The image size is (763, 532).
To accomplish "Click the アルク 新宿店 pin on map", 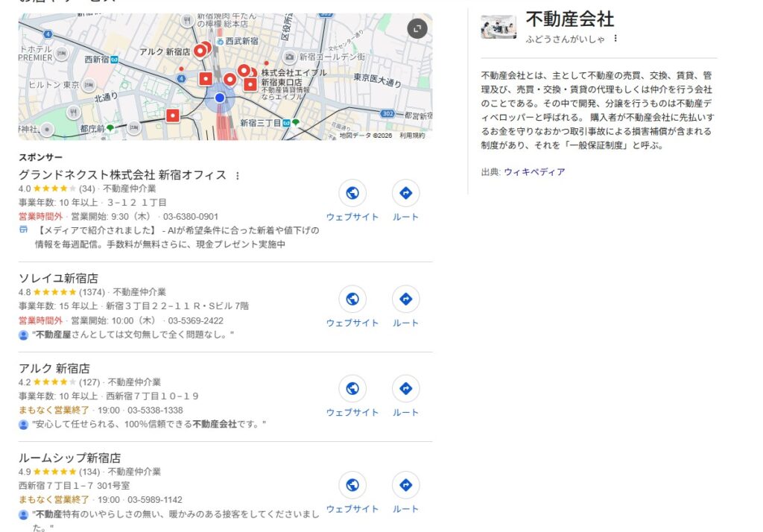I will click(x=200, y=51).
